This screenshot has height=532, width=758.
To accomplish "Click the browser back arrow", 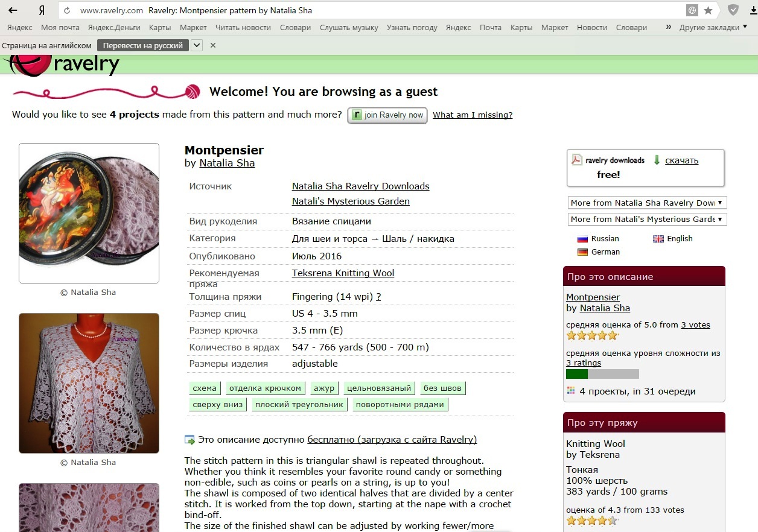I will tap(12, 10).
